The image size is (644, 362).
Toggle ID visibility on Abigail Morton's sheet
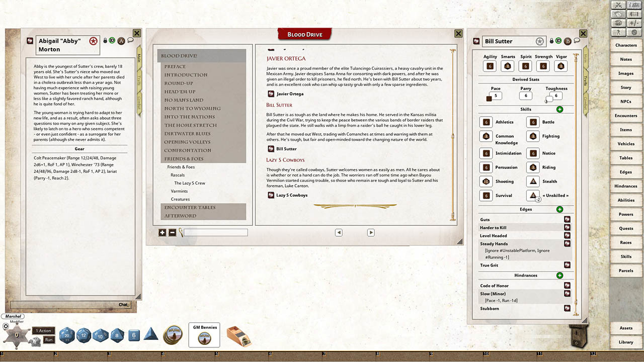pyautogui.click(x=112, y=41)
